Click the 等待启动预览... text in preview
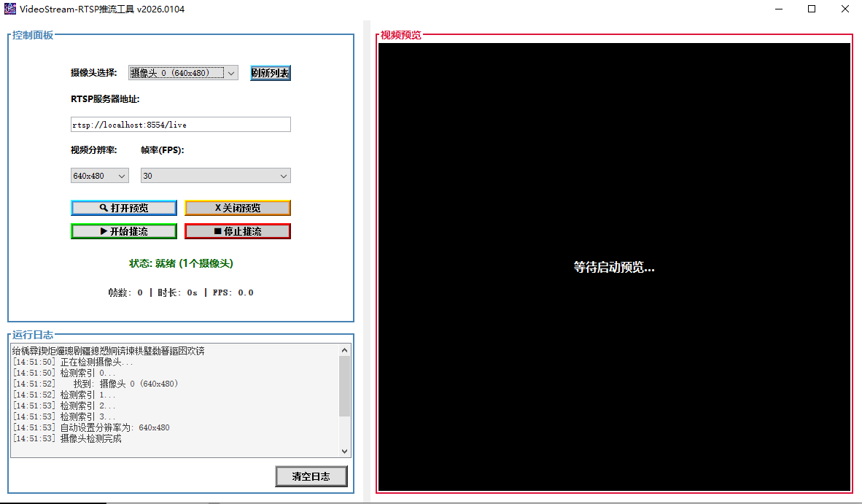 [614, 267]
